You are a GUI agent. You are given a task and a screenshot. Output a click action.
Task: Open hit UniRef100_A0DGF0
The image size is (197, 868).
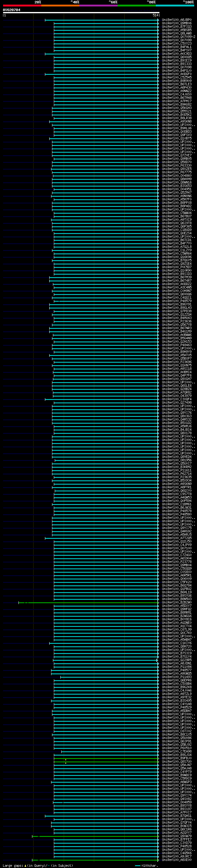pyautogui.click(x=177, y=74)
